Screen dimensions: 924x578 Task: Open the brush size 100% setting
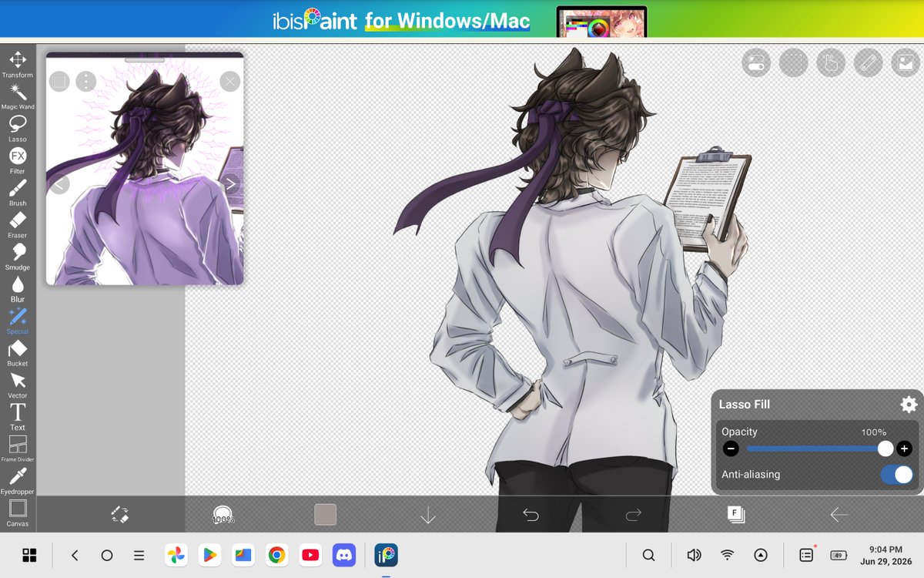(x=223, y=514)
